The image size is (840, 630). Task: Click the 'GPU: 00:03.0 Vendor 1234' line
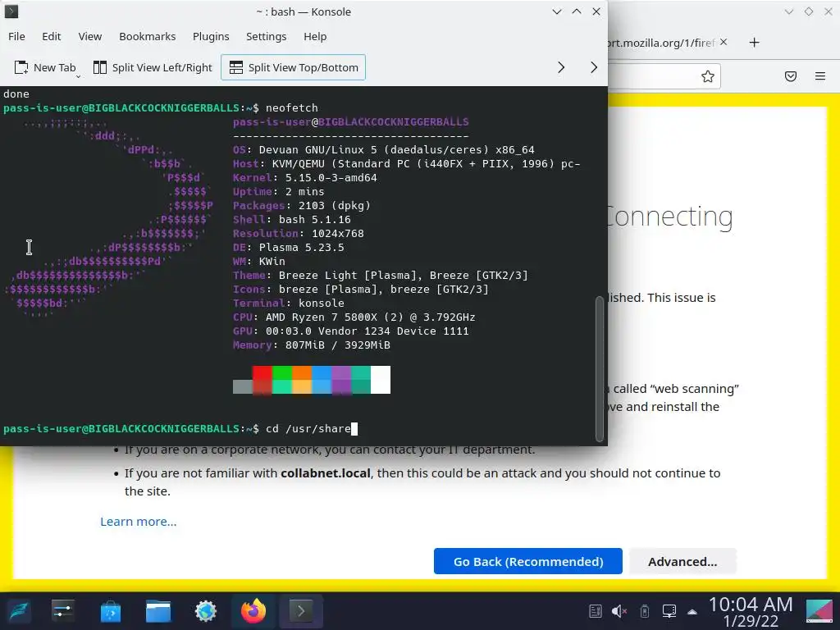351,331
